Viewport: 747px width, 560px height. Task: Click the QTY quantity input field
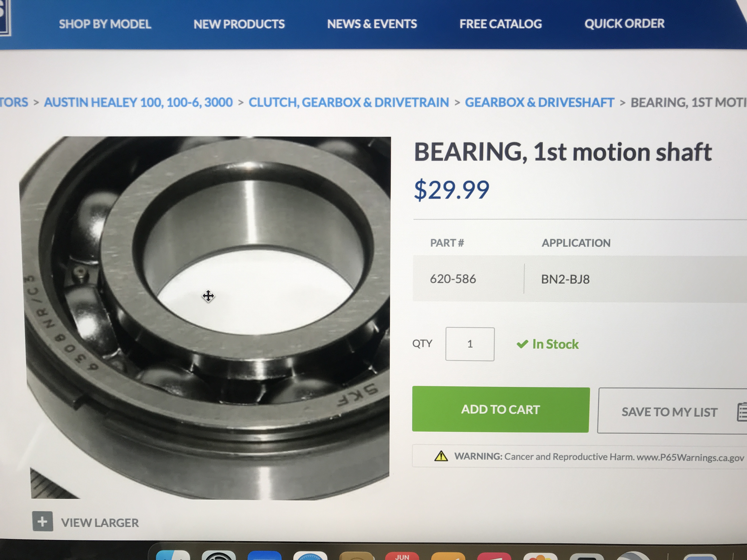click(470, 344)
